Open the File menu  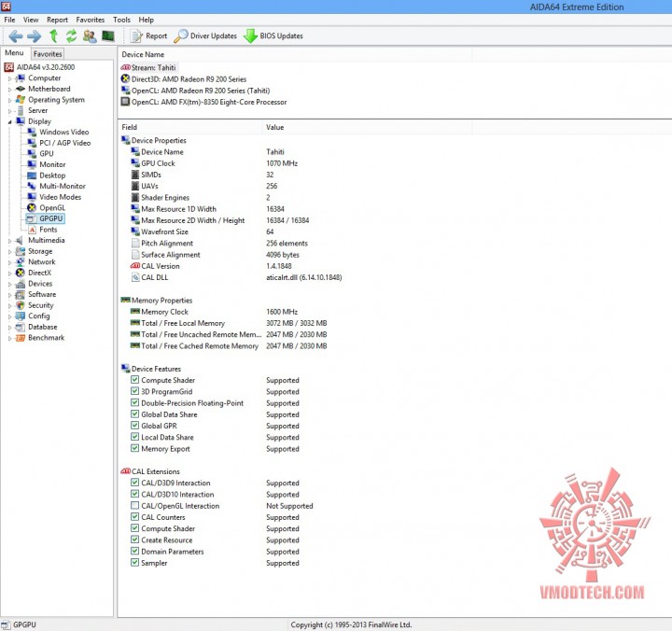point(9,20)
